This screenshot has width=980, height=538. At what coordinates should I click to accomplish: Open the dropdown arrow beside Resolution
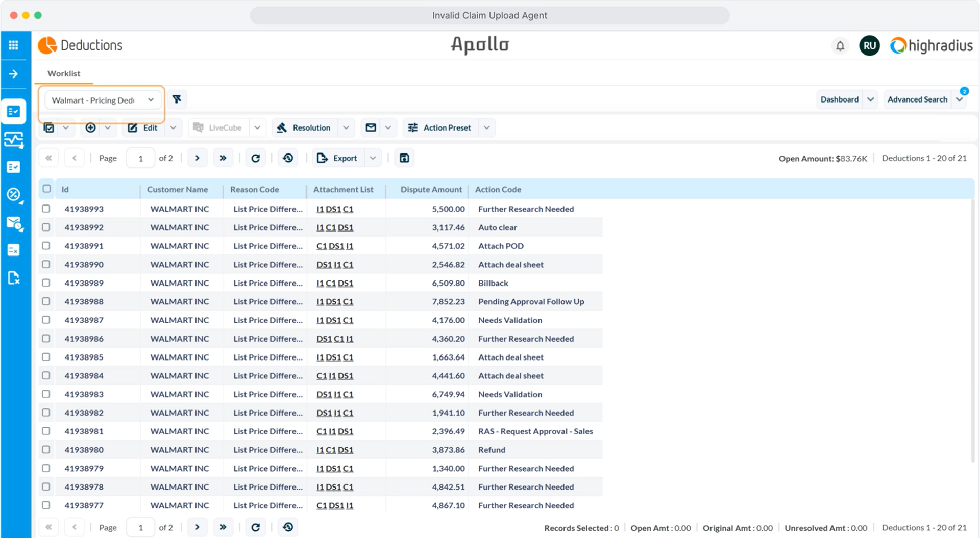346,127
